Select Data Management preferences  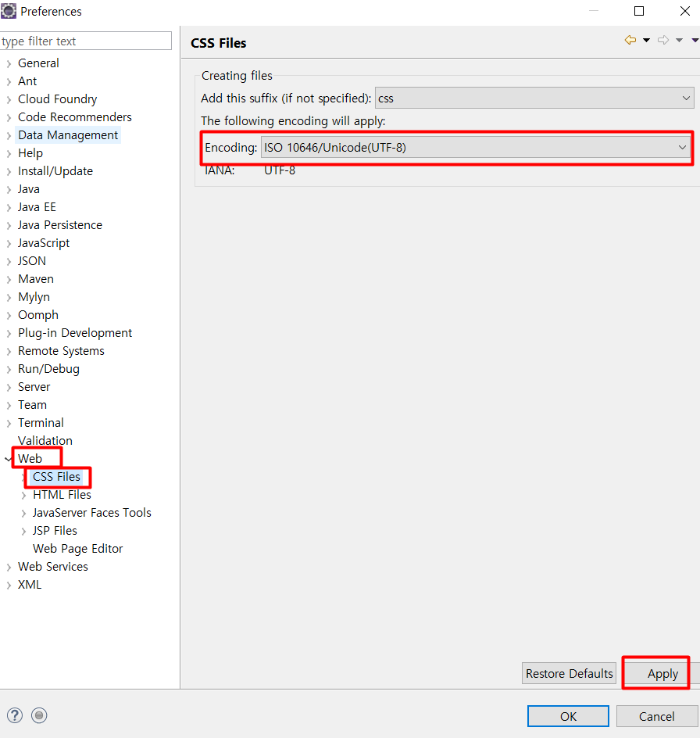pyautogui.click(x=68, y=135)
